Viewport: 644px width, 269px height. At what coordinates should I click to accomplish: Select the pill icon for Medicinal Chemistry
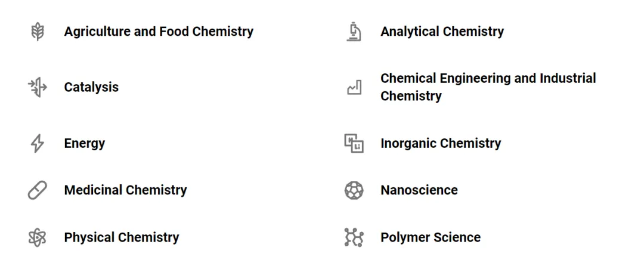pyautogui.click(x=38, y=190)
